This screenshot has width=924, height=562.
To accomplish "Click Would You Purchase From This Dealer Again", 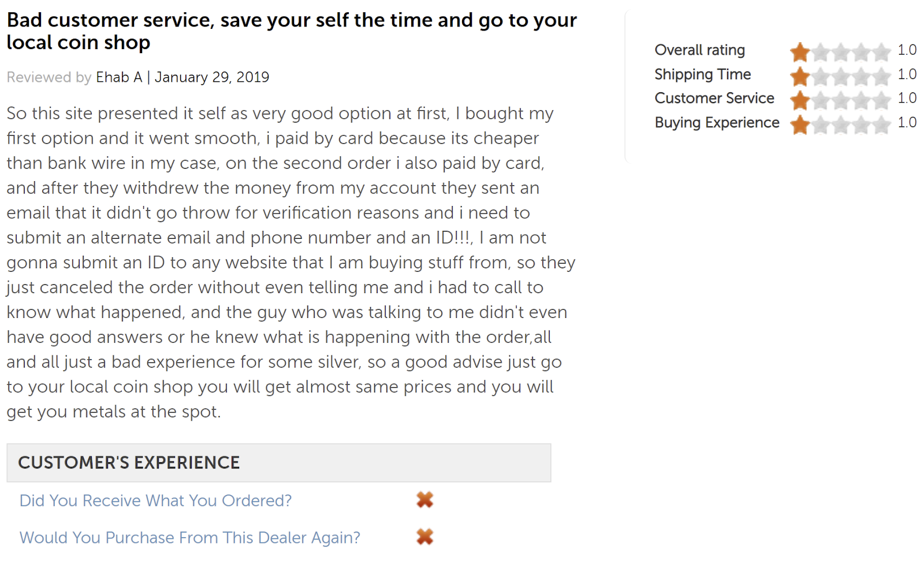I will (x=189, y=537).
